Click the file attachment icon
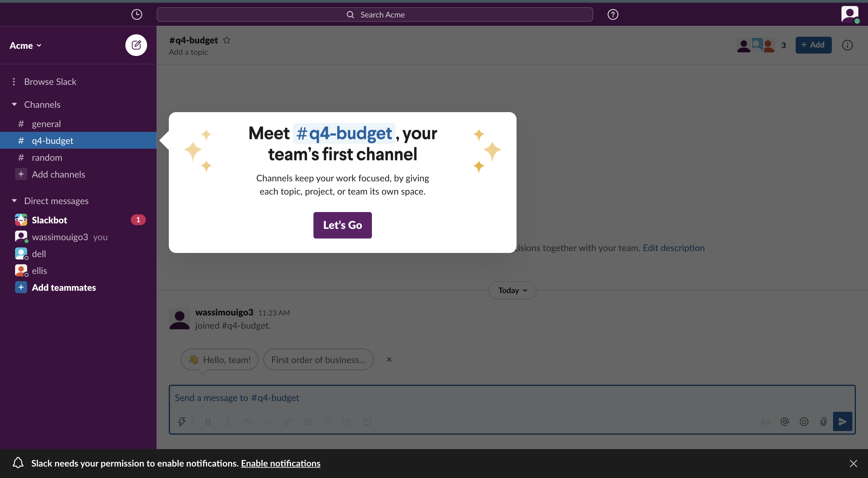The image size is (868, 478). click(x=823, y=421)
